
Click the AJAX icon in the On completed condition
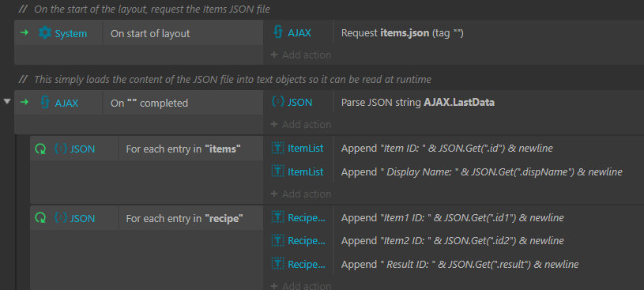click(45, 103)
